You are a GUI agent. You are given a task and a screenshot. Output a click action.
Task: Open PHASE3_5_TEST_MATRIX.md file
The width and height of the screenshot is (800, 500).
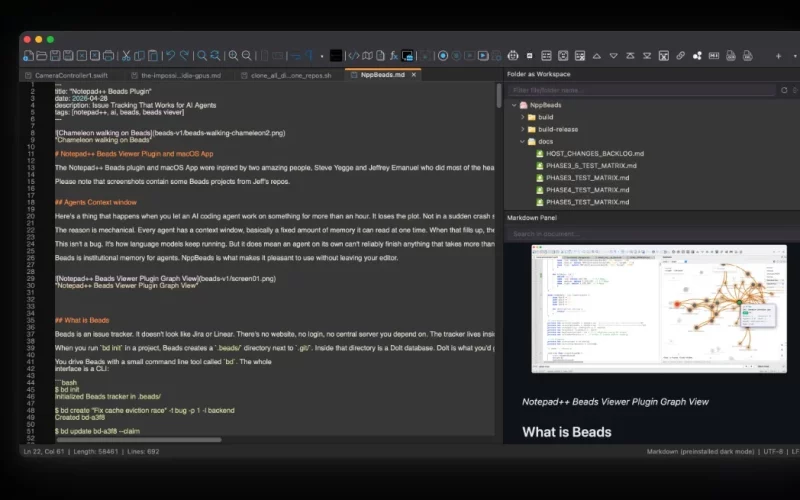click(591, 166)
